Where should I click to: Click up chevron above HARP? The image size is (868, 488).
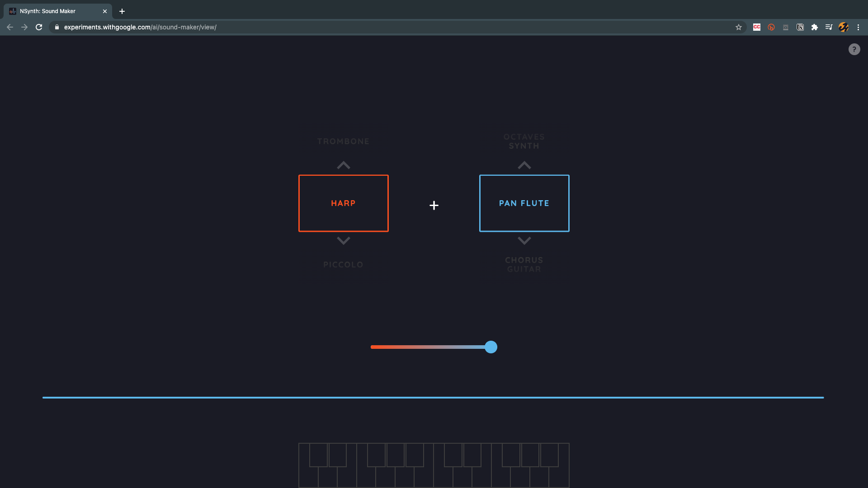point(344,165)
